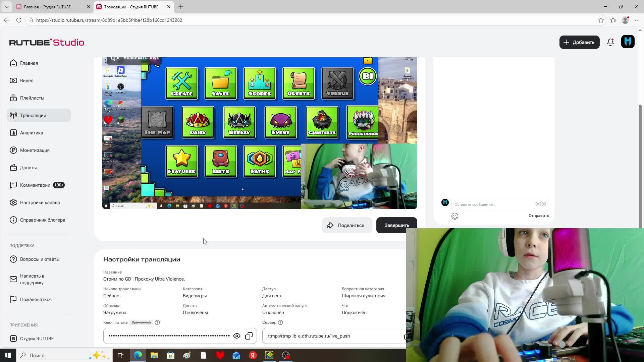Open the browser settings ellipsis menu
644x362 pixels.
click(637, 20)
